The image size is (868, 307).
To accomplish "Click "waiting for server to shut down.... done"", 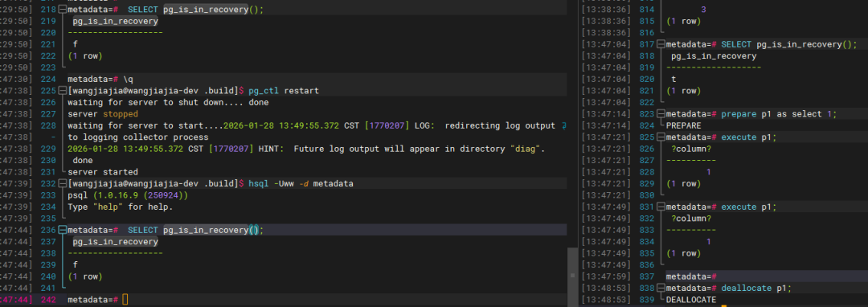I will tap(168, 102).
